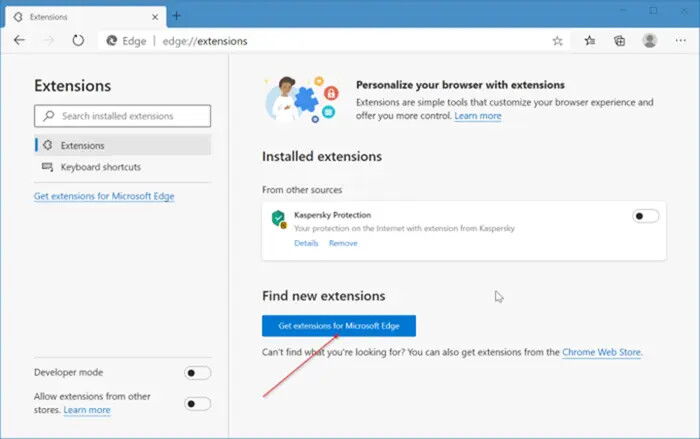Reload the page with refresh icon
Screen dimensions: 700x439
pyautogui.click(x=78, y=41)
